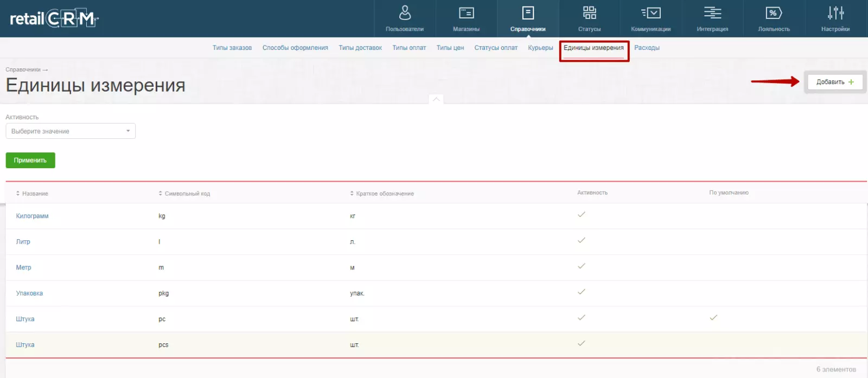Click the activity checkmark for Метр
Viewport: 868px width, 378px height.
pyautogui.click(x=582, y=266)
